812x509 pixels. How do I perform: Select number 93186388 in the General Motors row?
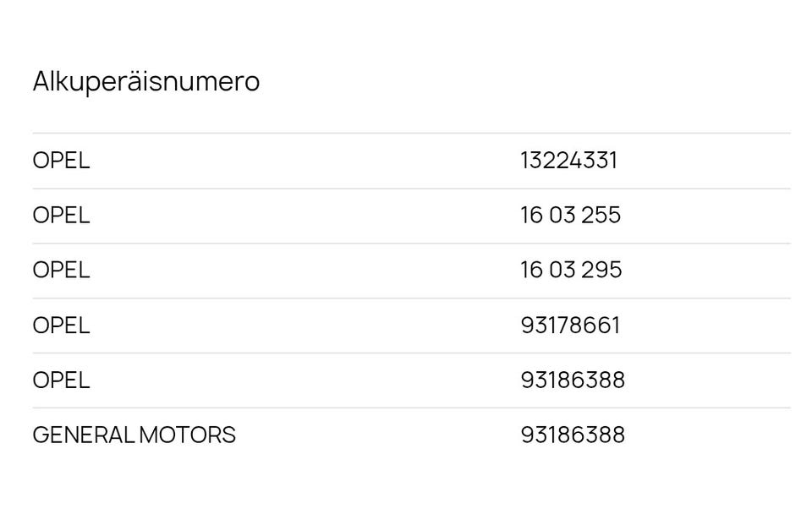tap(573, 435)
